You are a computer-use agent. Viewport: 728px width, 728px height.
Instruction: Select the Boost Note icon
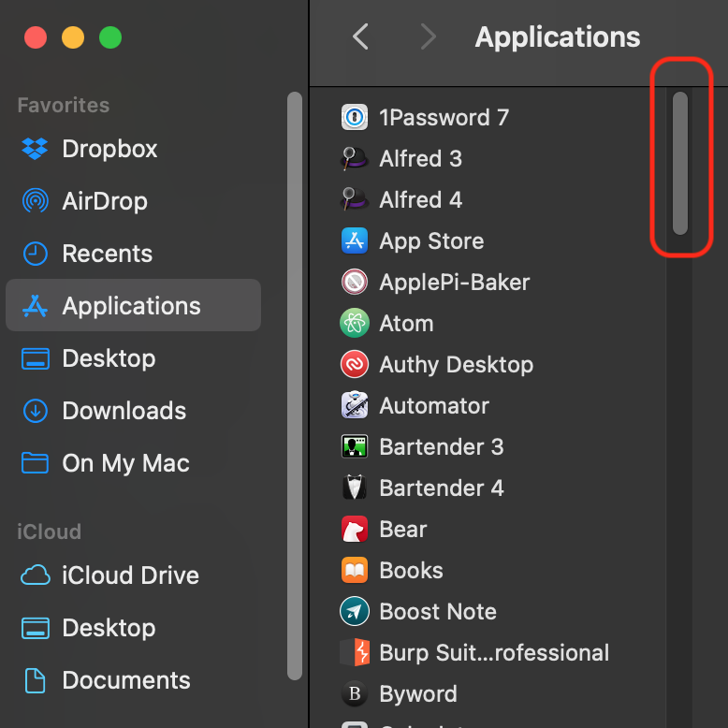click(355, 612)
